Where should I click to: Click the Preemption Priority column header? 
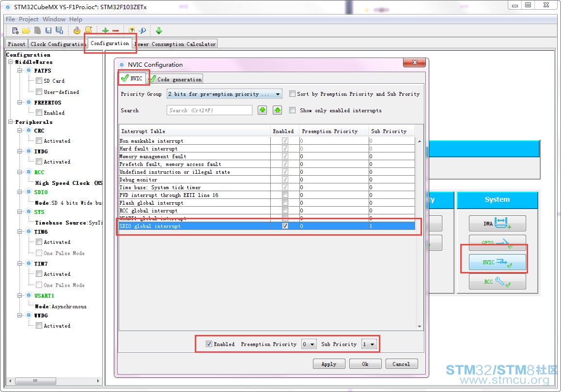(334, 131)
